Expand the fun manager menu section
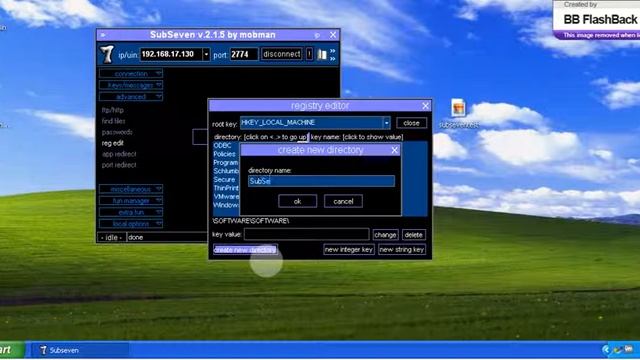 coord(131,201)
